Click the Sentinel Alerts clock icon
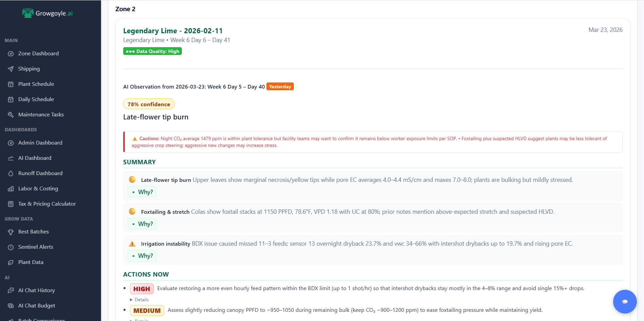 [x=11, y=247]
